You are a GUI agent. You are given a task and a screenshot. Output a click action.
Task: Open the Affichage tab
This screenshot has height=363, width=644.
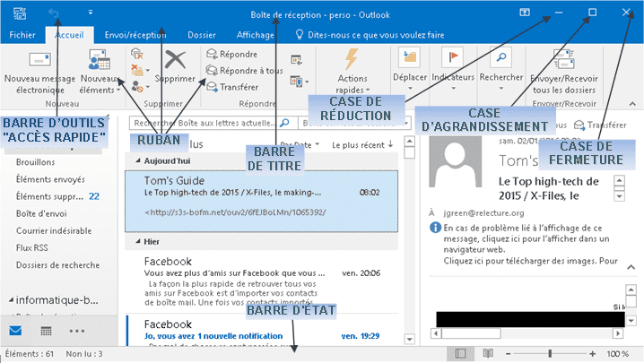click(x=255, y=35)
